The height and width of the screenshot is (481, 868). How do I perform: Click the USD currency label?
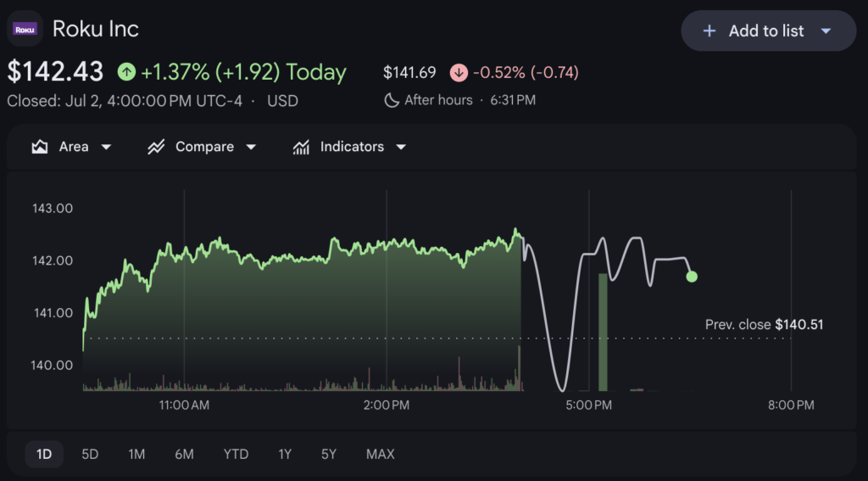(x=283, y=101)
